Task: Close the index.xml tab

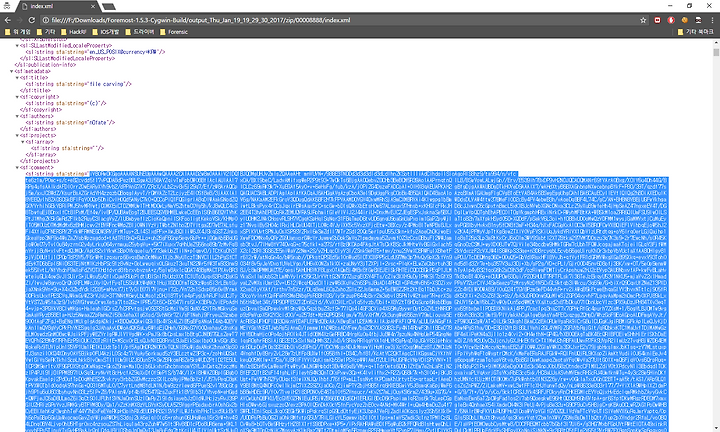Action: [93, 6]
